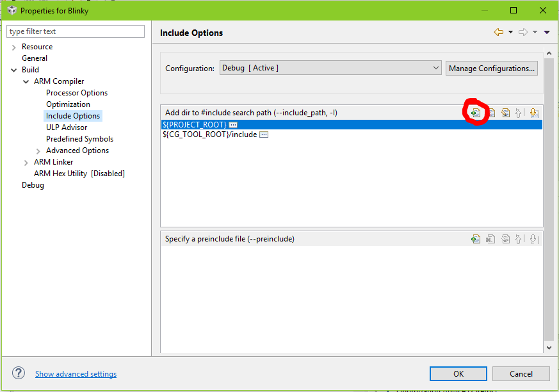Add a preinclude file

click(476, 238)
